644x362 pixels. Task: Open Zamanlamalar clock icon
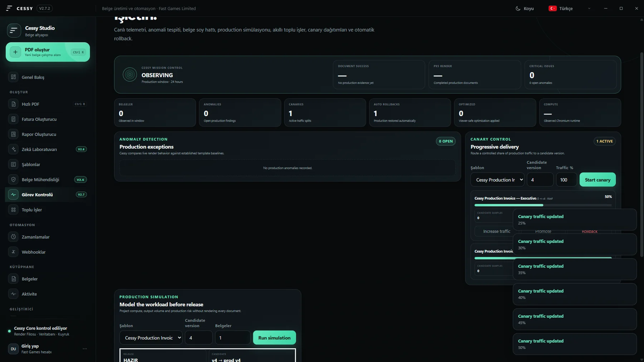pyautogui.click(x=13, y=237)
